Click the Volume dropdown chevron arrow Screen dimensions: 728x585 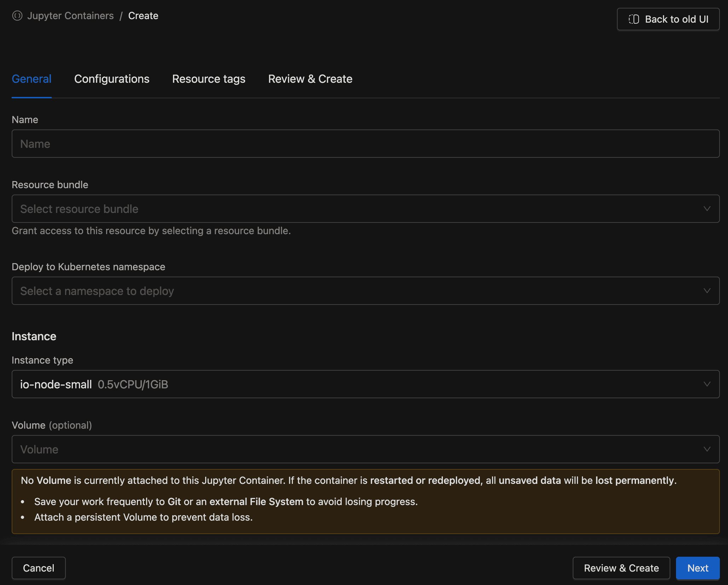[707, 449]
